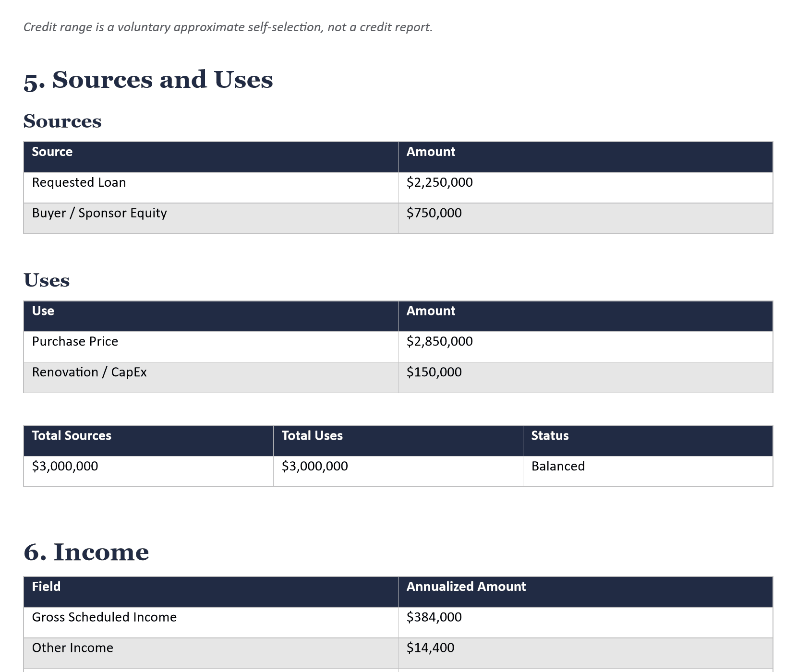Screen dimensions: 797x672
Task: Click the 'Annualized Amount' header
Action: [585, 592]
